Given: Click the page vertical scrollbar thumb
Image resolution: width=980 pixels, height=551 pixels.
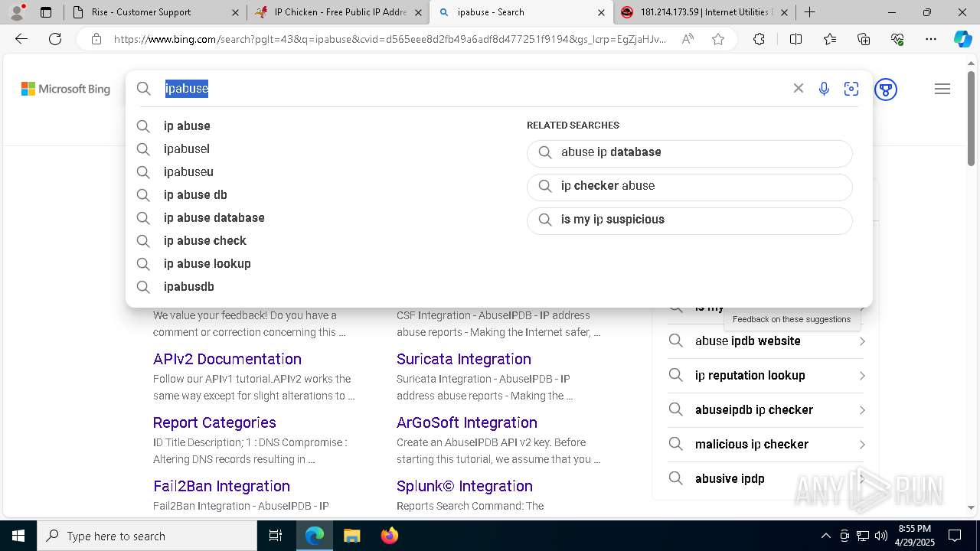Looking at the screenshot, I should [x=971, y=119].
